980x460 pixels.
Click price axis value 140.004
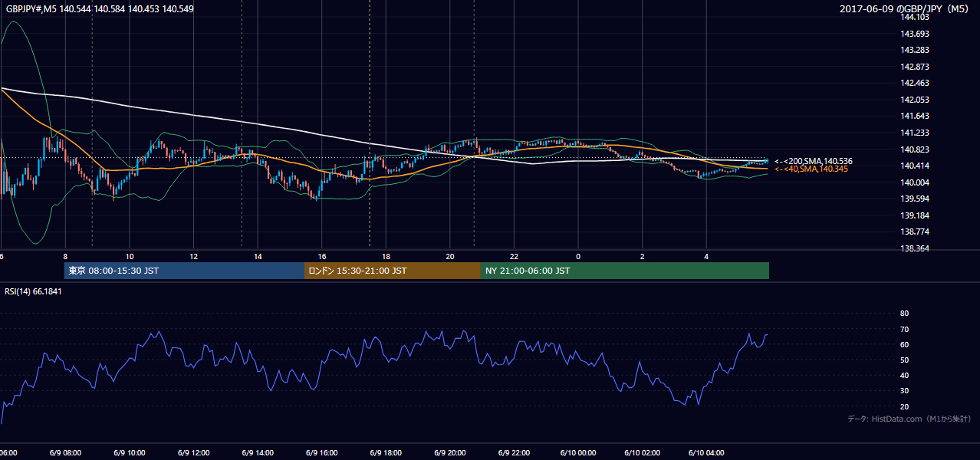(916, 182)
